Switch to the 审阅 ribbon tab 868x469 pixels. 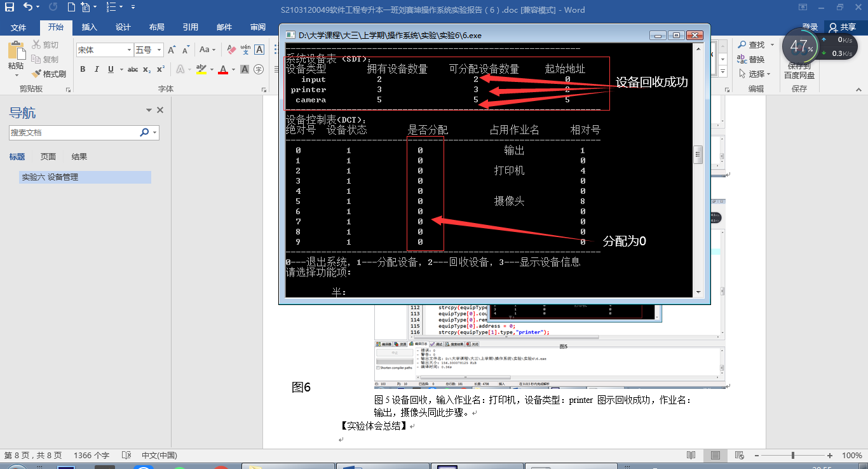(258, 27)
